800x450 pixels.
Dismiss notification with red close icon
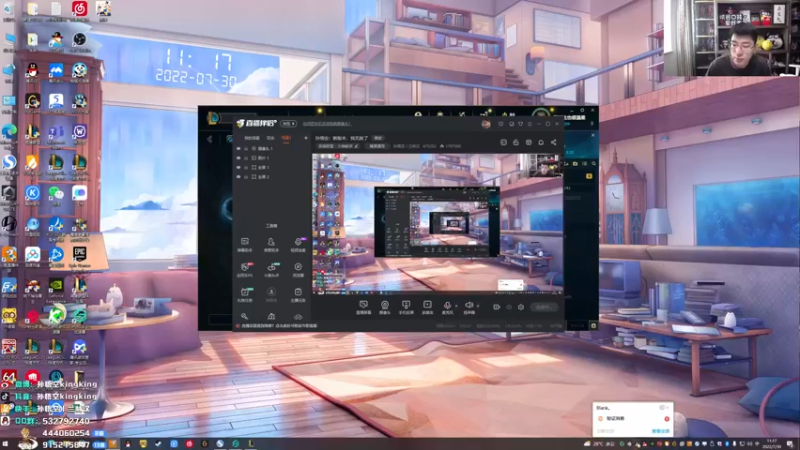click(x=666, y=419)
